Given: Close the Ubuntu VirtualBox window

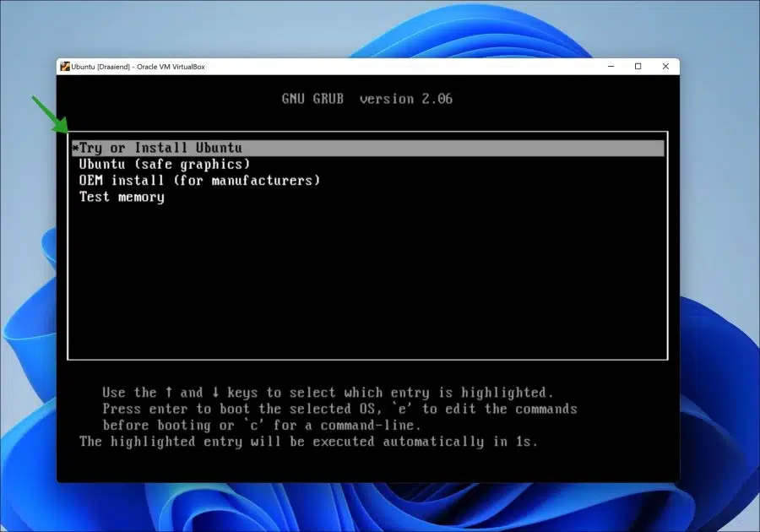Looking at the screenshot, I should pos(666,67).
